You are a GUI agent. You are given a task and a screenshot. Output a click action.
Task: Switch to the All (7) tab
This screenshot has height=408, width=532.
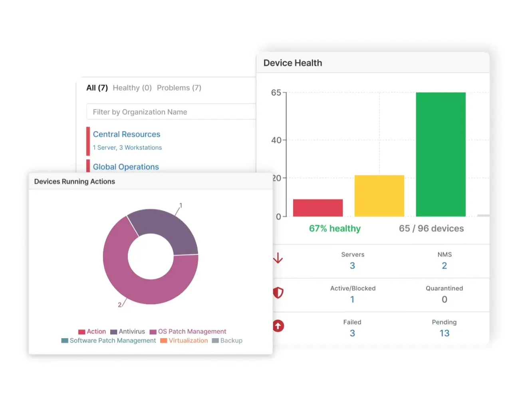[x=97, y=88]
